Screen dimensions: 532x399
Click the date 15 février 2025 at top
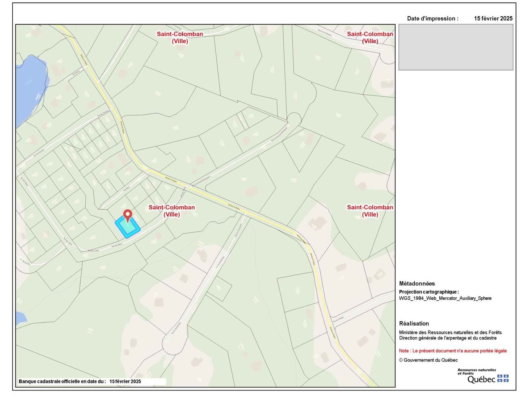pyautogui.click(x=493, y=19)
